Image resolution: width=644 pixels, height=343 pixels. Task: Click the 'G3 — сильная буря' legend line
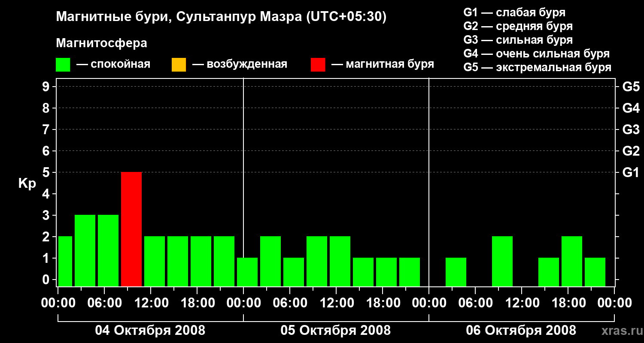point(518,40)
